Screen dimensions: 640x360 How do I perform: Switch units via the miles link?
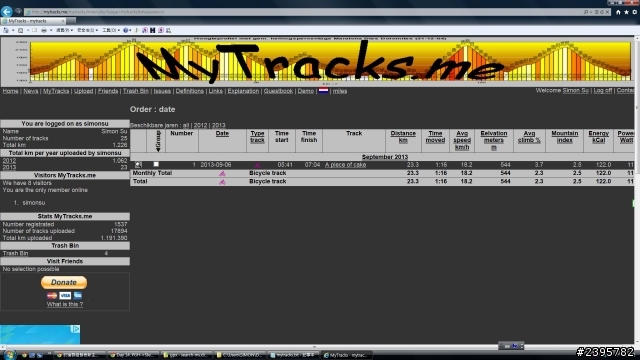340,91
